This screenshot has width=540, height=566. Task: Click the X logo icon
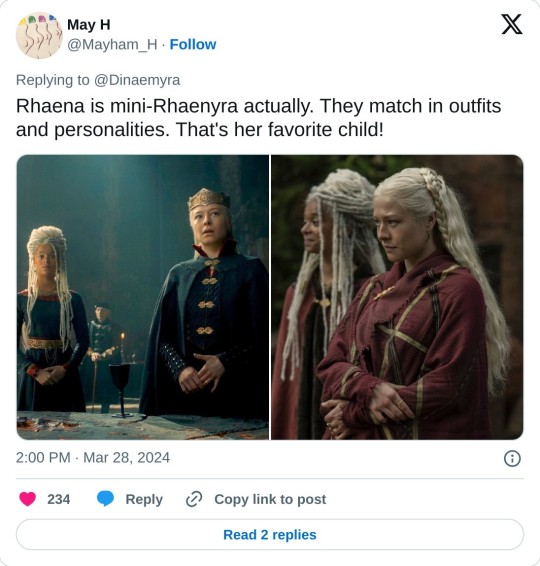pos(512,24)
